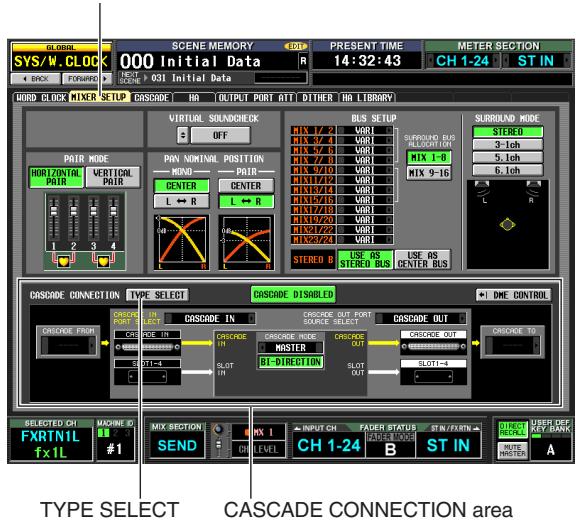Click the yellow diamond surround position marker
The height and width of the screenshot is (523, 576).
507,224
